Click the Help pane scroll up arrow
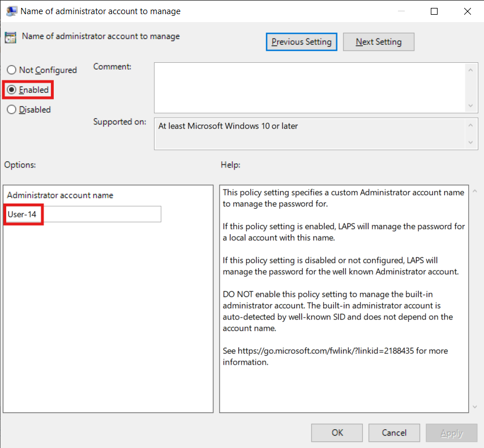 click(x=474, y=192)
